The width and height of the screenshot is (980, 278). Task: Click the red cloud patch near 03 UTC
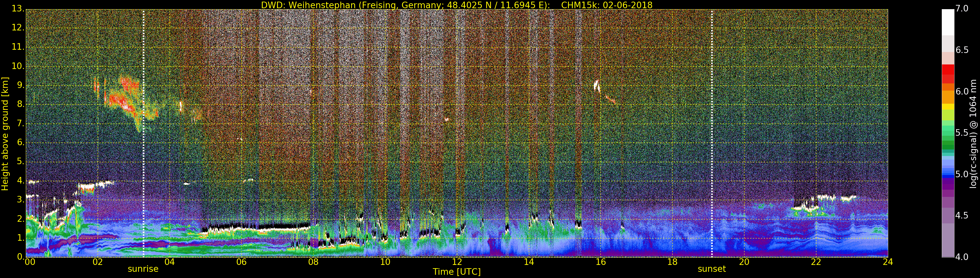click(122, 101)
